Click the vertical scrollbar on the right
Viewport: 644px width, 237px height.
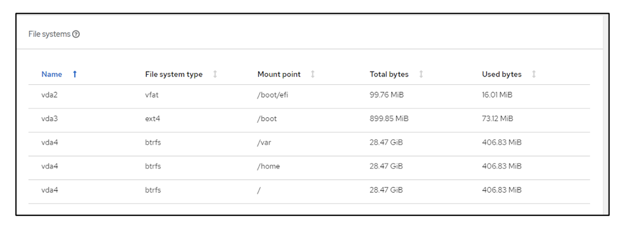[x=605, y=114]
